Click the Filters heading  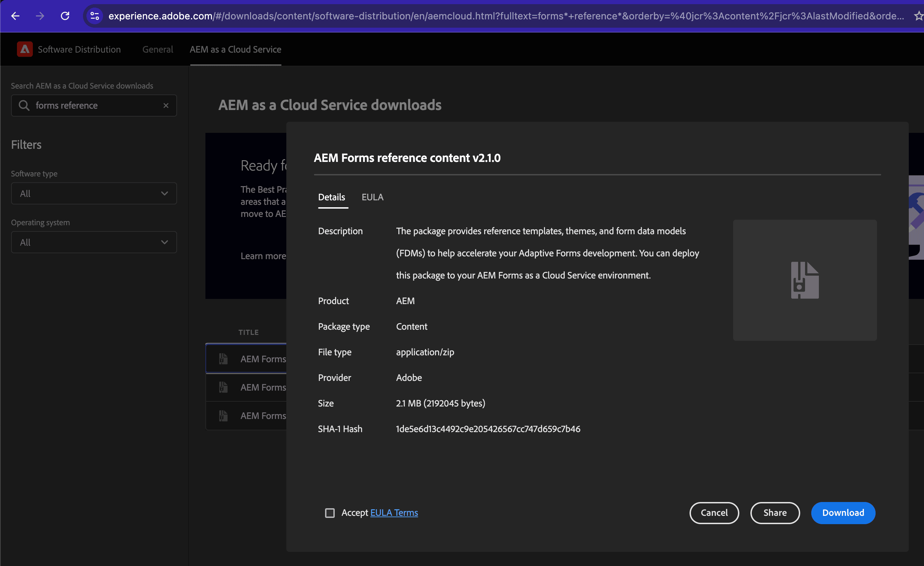(26, 144)
